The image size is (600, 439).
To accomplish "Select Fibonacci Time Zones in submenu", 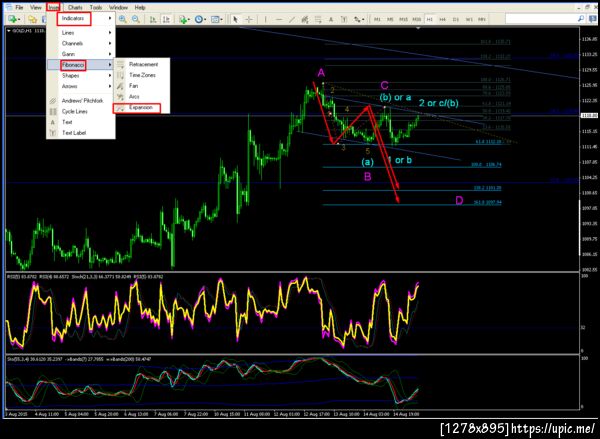I will 142,75.
